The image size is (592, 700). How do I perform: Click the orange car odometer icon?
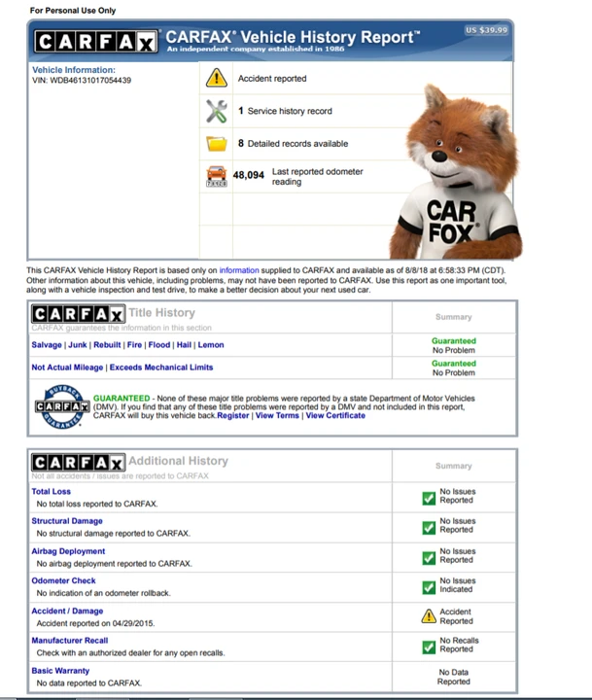[x=217, y=176]
